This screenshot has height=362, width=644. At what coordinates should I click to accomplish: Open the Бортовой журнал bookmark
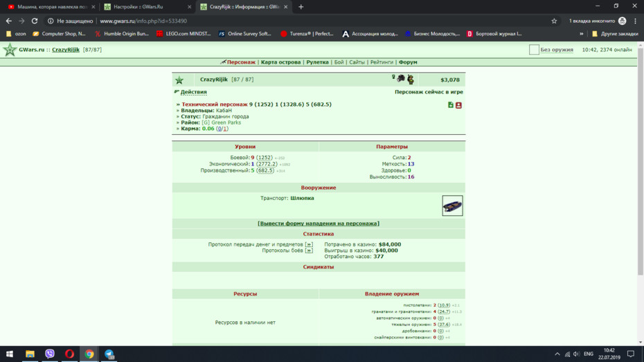pos(494,34)
